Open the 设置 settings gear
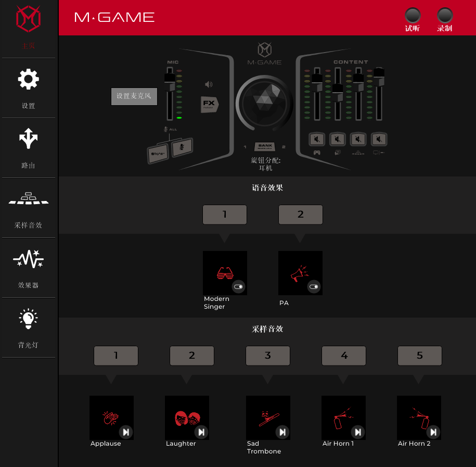Viewport: 476px width, 467px height. (x=29, y=79)
